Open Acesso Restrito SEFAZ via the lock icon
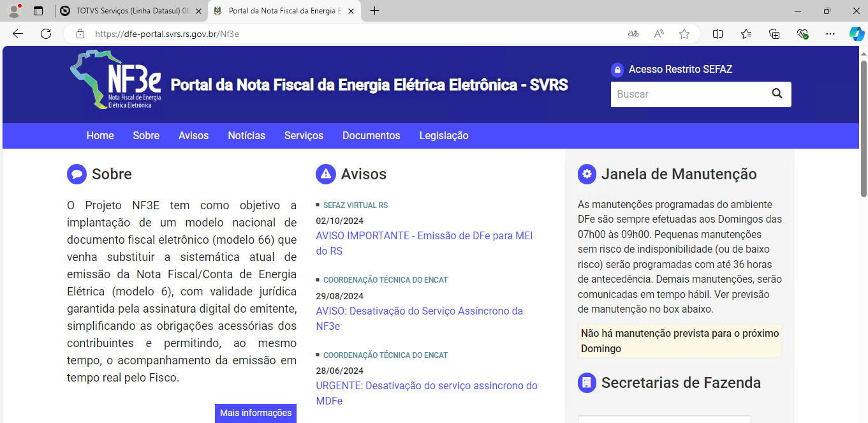 [x=617, y=70]
